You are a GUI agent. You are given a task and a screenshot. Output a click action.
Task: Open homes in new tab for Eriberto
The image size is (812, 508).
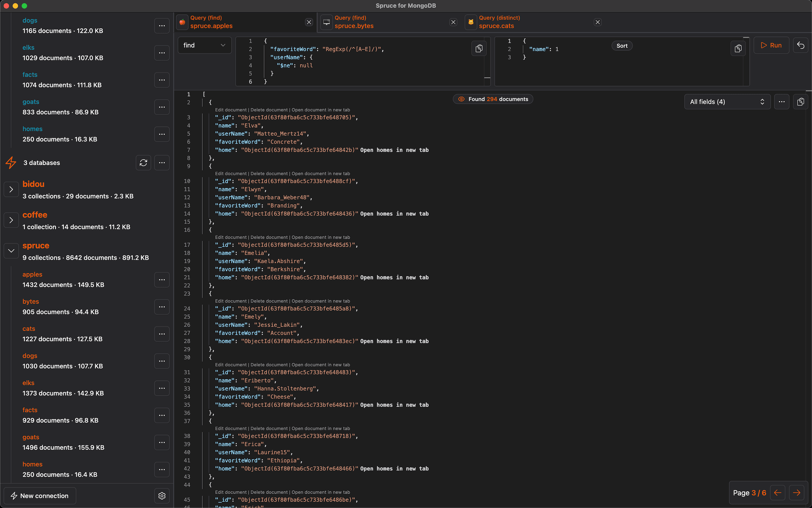click(394, 405)
